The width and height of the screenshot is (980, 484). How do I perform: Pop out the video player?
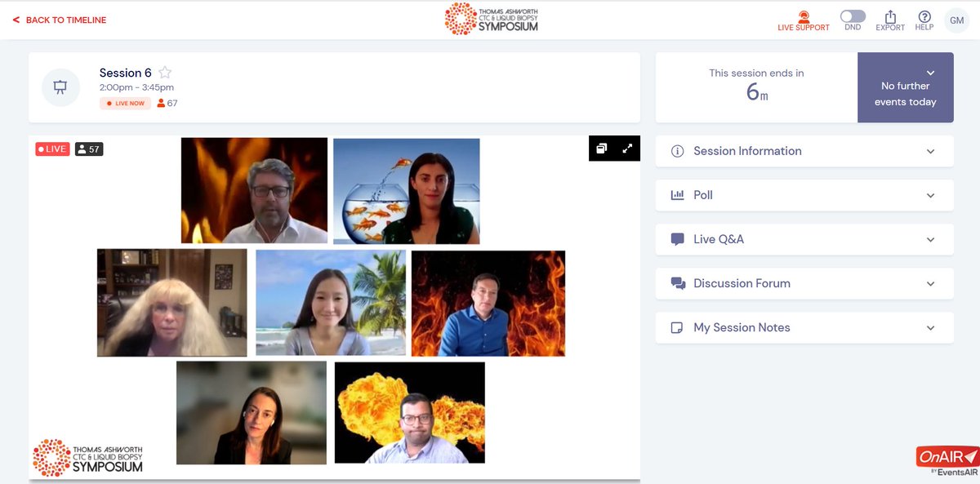[x=602, y=149]
